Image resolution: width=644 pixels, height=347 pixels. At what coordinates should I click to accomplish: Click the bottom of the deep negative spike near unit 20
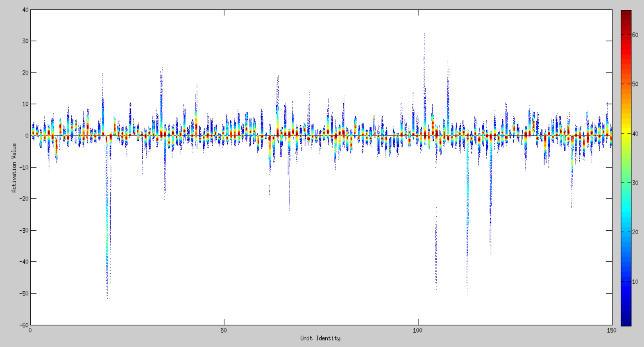click(x=107, y=297)
